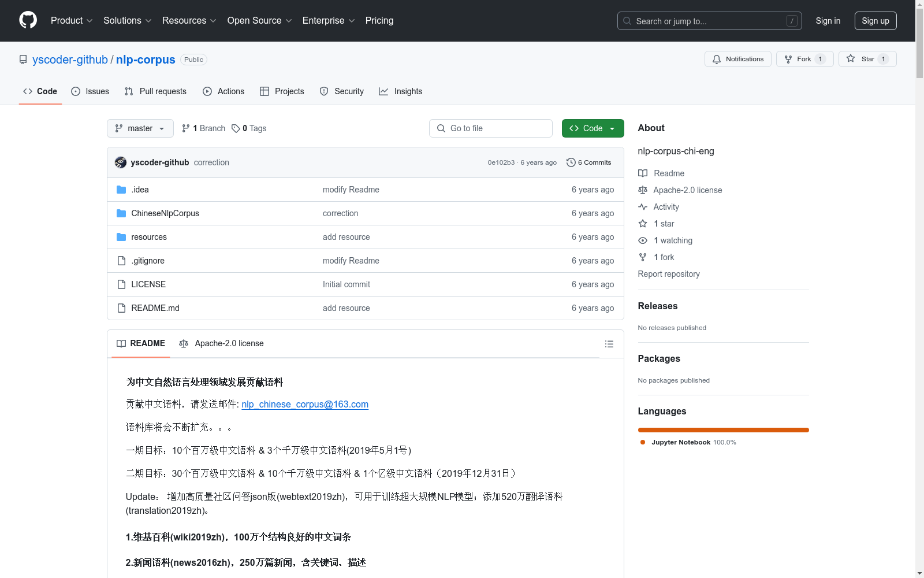This screenshot has height=578, width=924.
Task: Switch to the Actions tab
Action: point(223,91)
